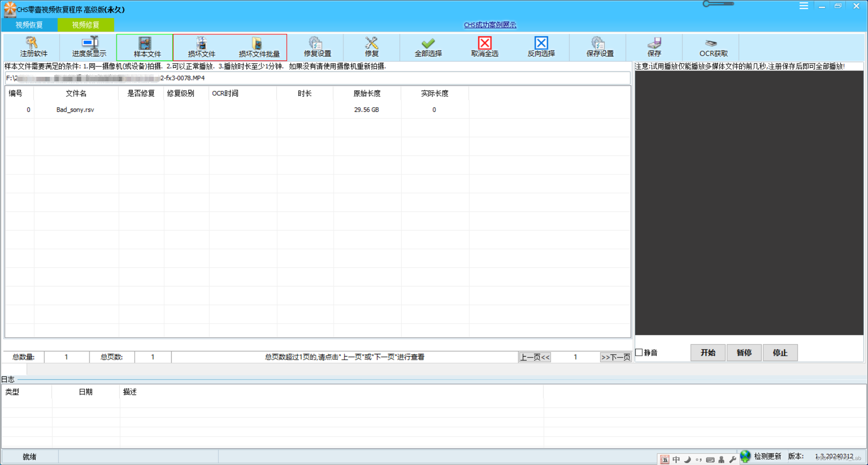
Task: Add 损坏文件批量 damaged files in batch
Action: (x=259, y=47)
